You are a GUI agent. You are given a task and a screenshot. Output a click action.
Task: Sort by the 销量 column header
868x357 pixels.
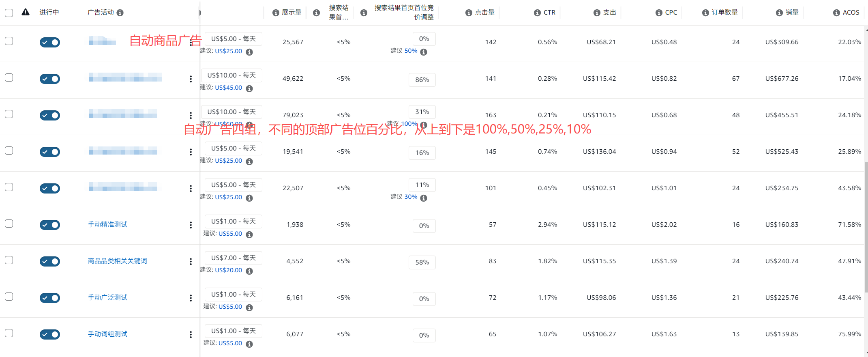tap(792, 13)
